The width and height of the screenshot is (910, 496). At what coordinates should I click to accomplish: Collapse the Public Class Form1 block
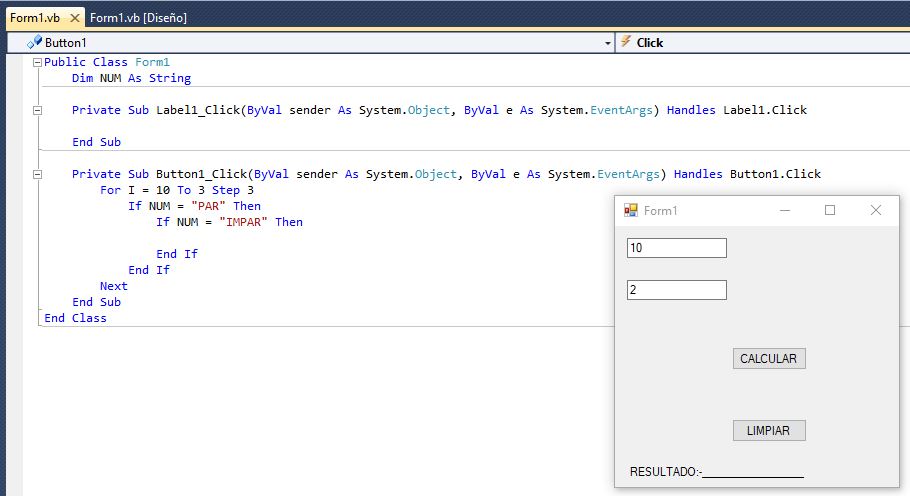coord(38,62)
